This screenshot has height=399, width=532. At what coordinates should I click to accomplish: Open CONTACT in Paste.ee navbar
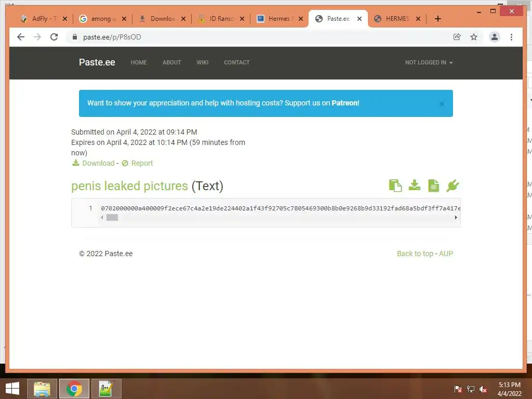pyautogui.click(x=237, y=62)
